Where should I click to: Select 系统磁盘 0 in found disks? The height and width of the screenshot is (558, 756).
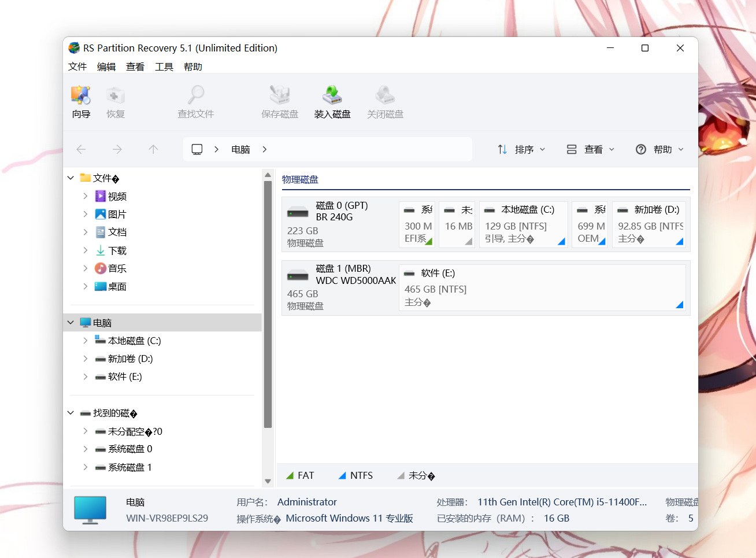[124, 449]
